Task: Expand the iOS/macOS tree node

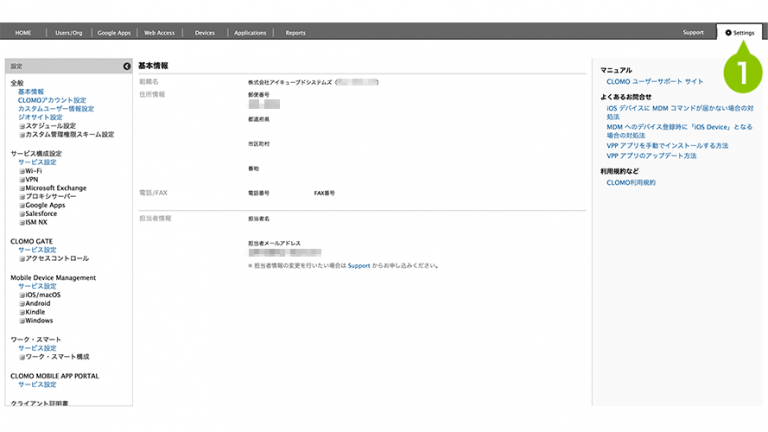Action: (x=21, y=295)
